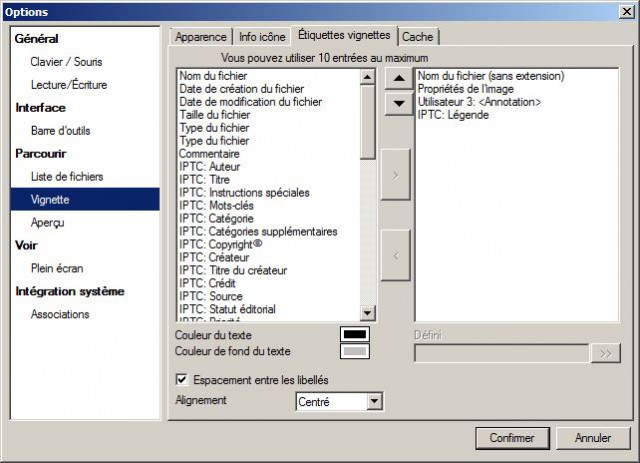
Task: Click the move-up arrow button
Action: tap(399, 78)
